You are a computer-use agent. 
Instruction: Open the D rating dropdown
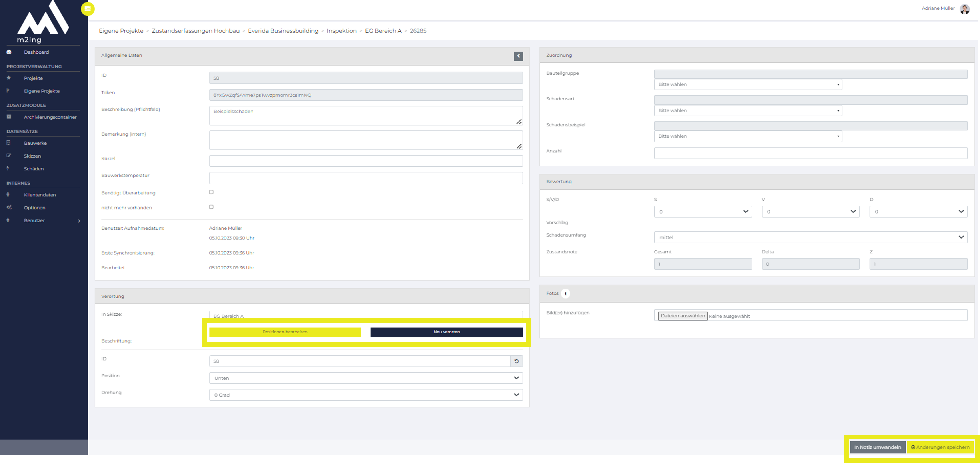(918, 212)
